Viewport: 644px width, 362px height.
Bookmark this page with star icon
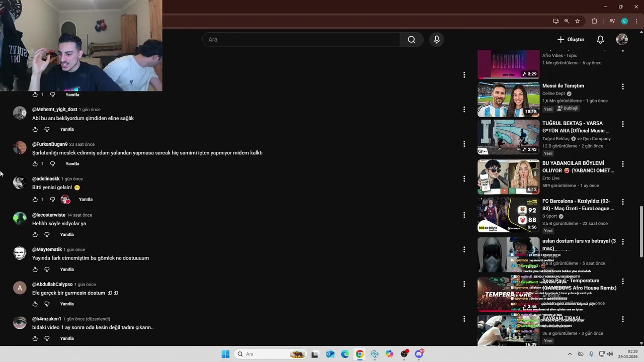[x=578, y=21]
